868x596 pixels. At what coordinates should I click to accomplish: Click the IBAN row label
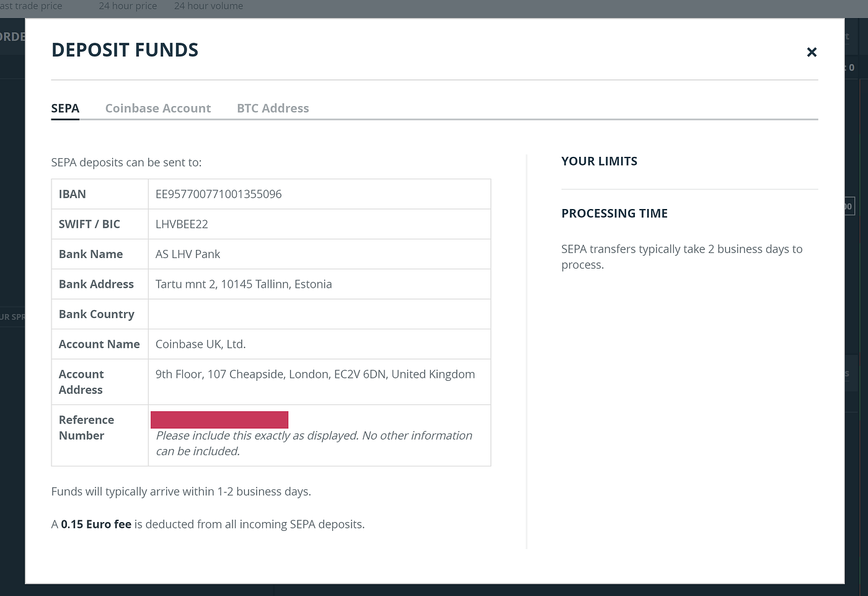coord(73,194)
